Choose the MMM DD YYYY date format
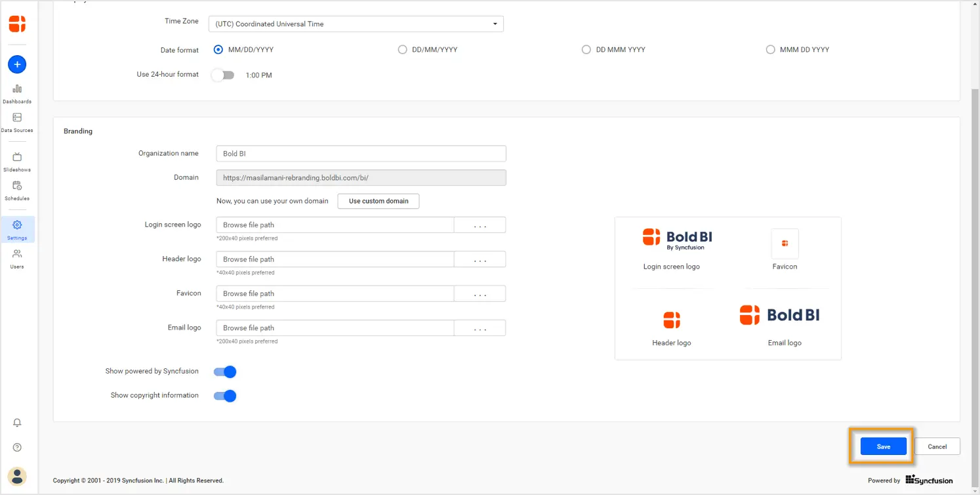Image resolution: width=980 pixels, height=495 pixels. (x=770, y=50)
